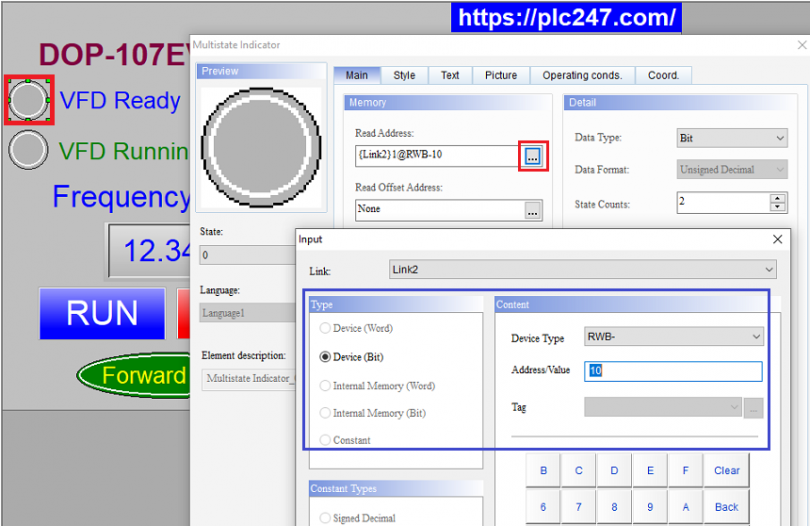The width and height of the screenshot is (810, 526).
Task: Expand the Device Type RWB- dropdown
Action: click(x=673, y=337)
